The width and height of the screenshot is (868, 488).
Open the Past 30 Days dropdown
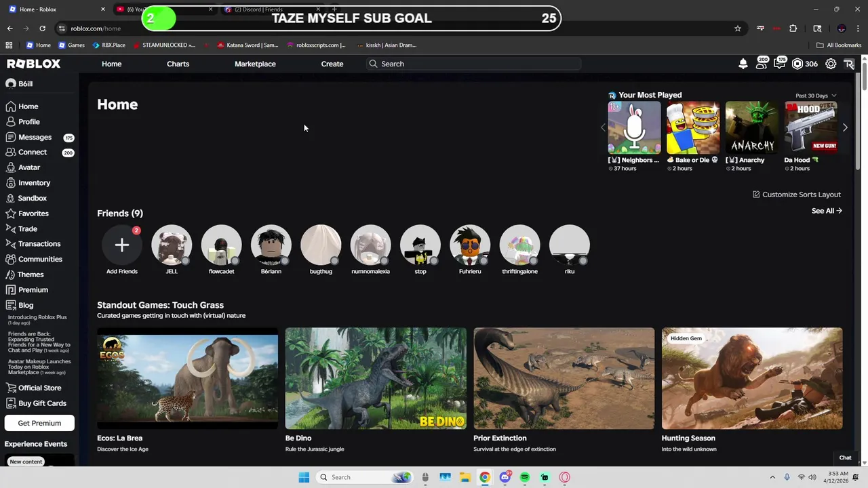point(816,96)
